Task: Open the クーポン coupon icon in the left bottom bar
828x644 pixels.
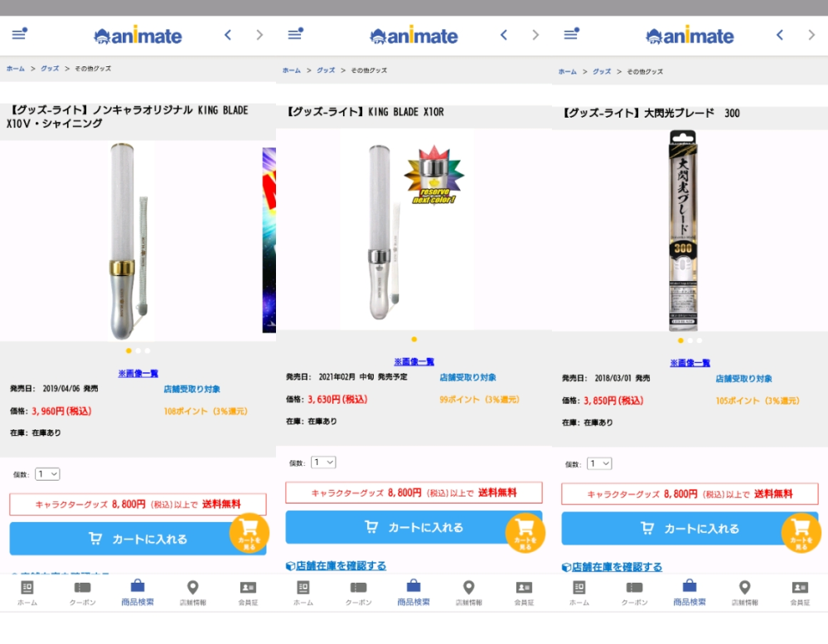Action: click(x=82, y=593)
